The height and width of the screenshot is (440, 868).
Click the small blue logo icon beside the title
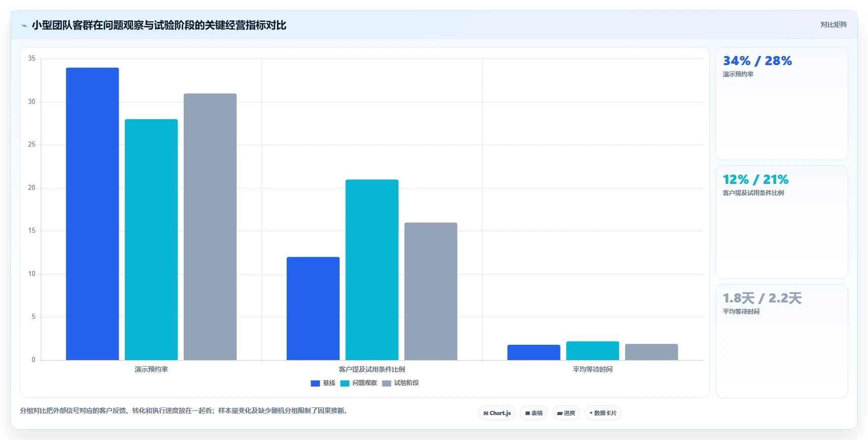click(x=24, y=25)
